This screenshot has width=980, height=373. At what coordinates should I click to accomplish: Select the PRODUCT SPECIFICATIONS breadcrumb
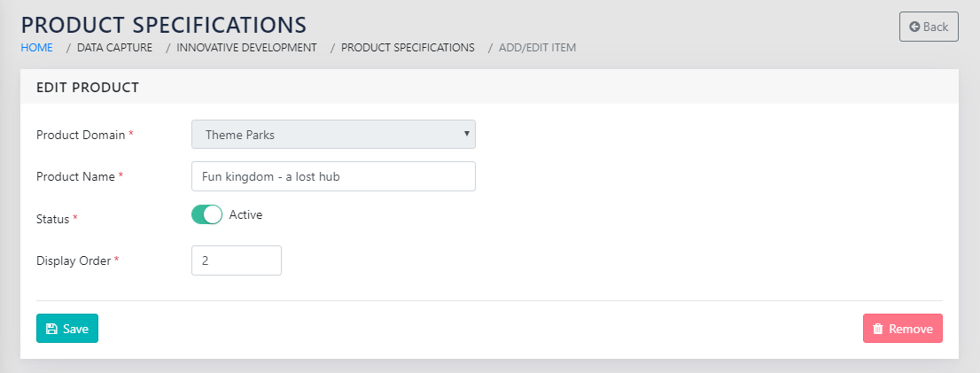pyautogui.click(x=408, y=48)
